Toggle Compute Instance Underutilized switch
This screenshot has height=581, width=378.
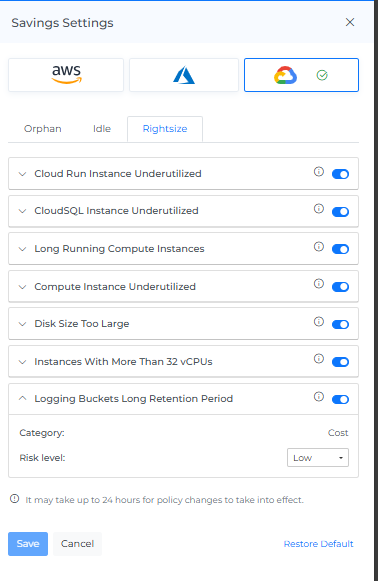click(x=340, y=287)
